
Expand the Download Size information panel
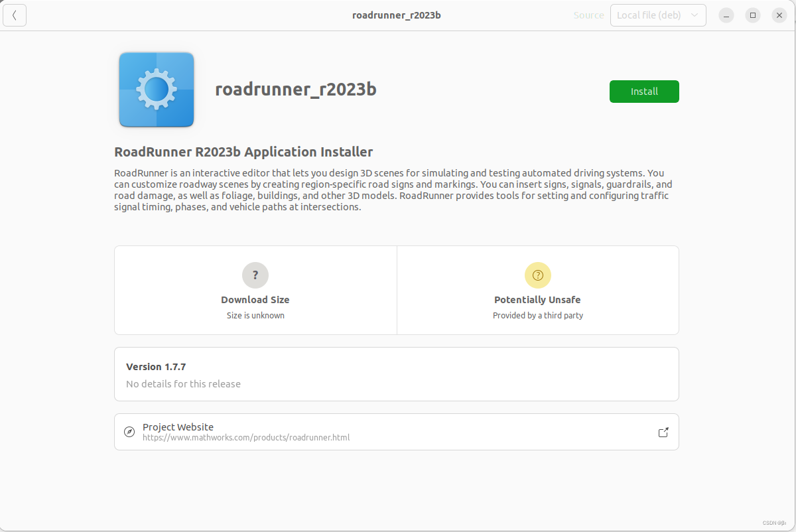coord(255,290)
